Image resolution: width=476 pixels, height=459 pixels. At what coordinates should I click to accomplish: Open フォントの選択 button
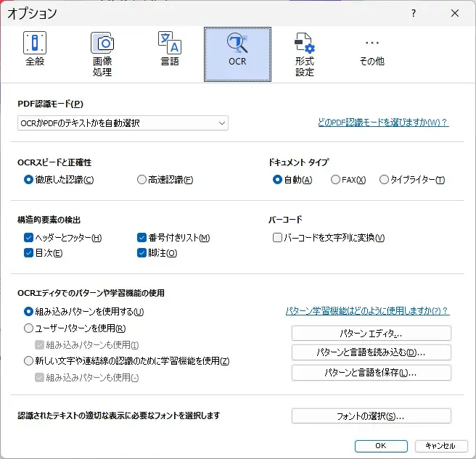[x=372, y=416]
